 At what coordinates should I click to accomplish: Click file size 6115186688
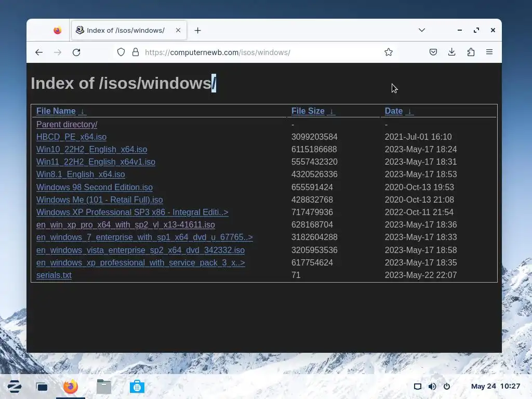[x=314, y=149]
